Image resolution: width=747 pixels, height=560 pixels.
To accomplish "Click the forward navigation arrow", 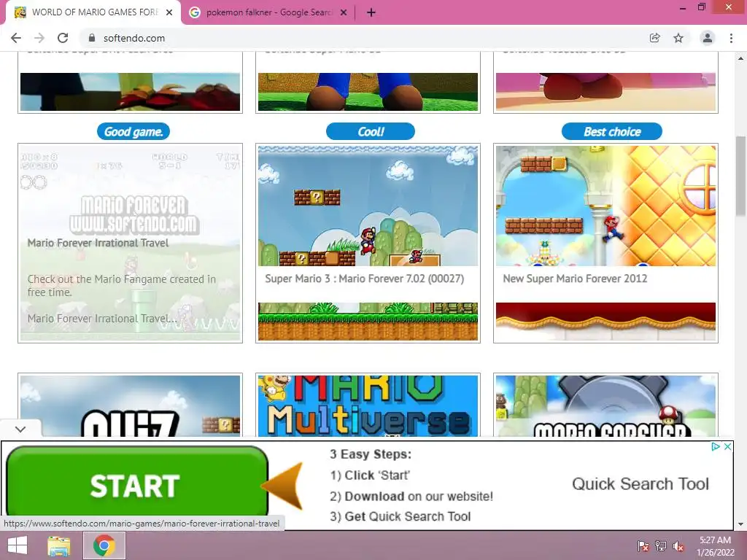I will click(x=39, y=38).
